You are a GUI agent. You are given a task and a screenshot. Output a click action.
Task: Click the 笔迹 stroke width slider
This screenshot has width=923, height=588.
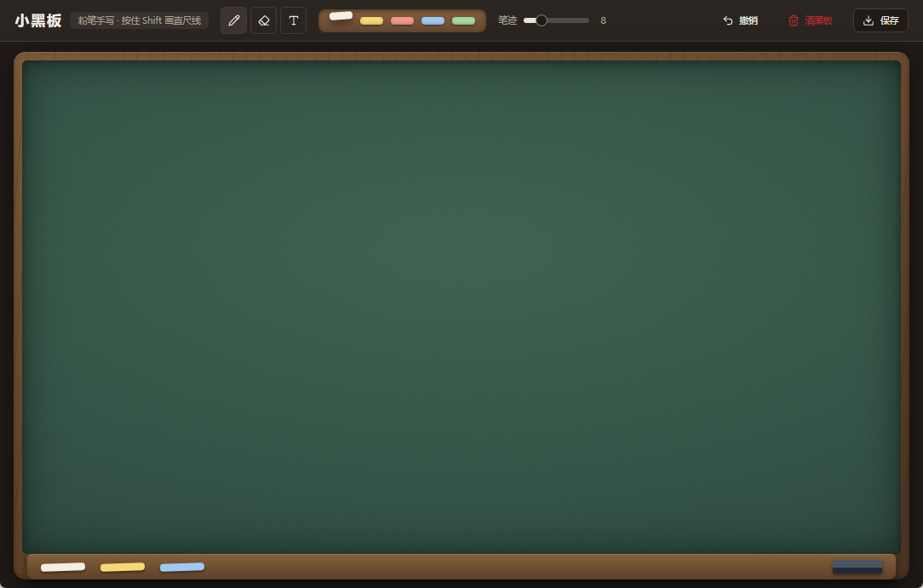tap(556, 20)
